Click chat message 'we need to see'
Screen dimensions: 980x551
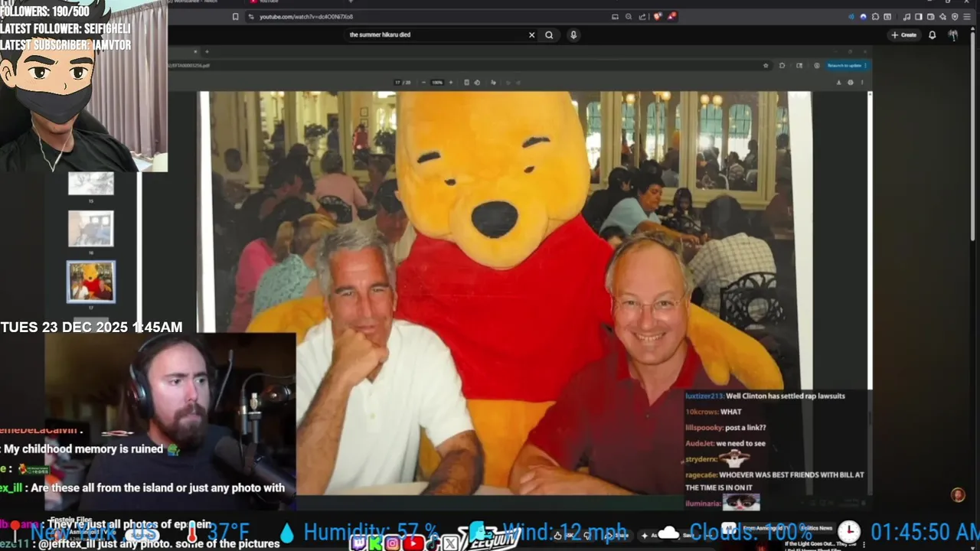(740, 443)
